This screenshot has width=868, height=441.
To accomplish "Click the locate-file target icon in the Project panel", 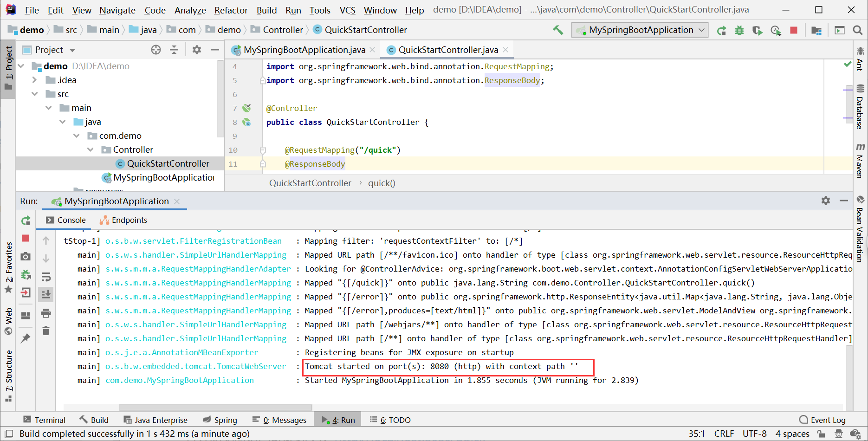I will (156, 50).
